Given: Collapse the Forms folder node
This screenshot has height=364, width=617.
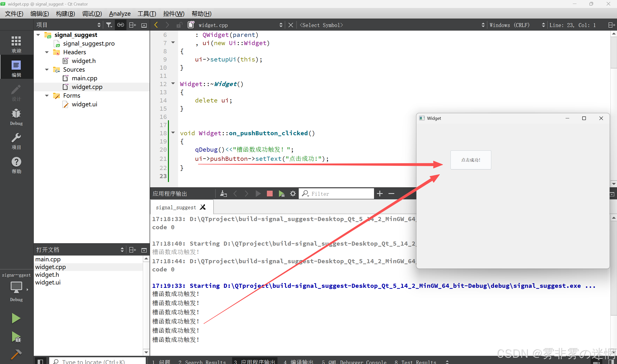Looking at the screenshot, I should pos(47,96).
